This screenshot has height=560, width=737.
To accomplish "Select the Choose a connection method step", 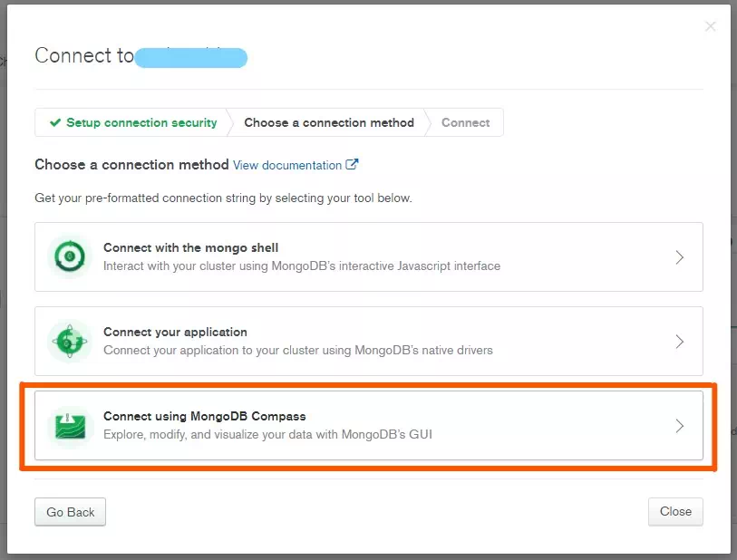I will click(x=329, y=122).
